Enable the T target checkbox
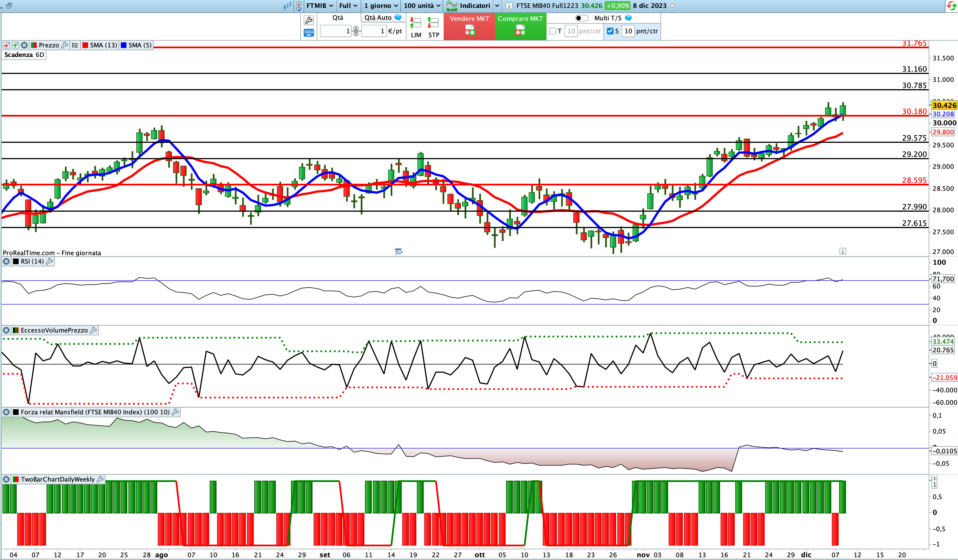 553,31
